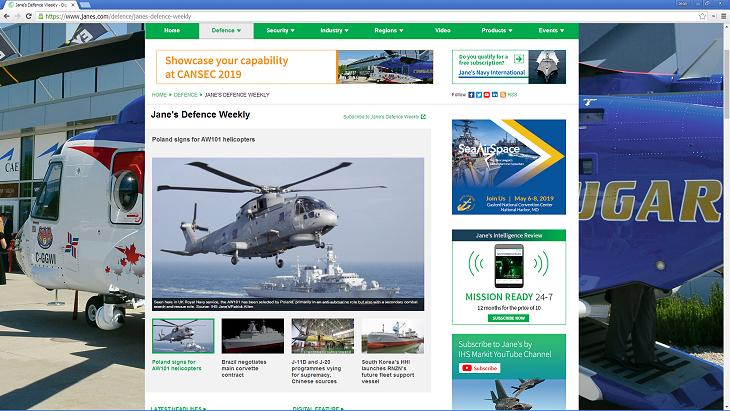Open the main AW101 helicopter image
This screenshot has height=411, width=730.
tap(288, 234)
